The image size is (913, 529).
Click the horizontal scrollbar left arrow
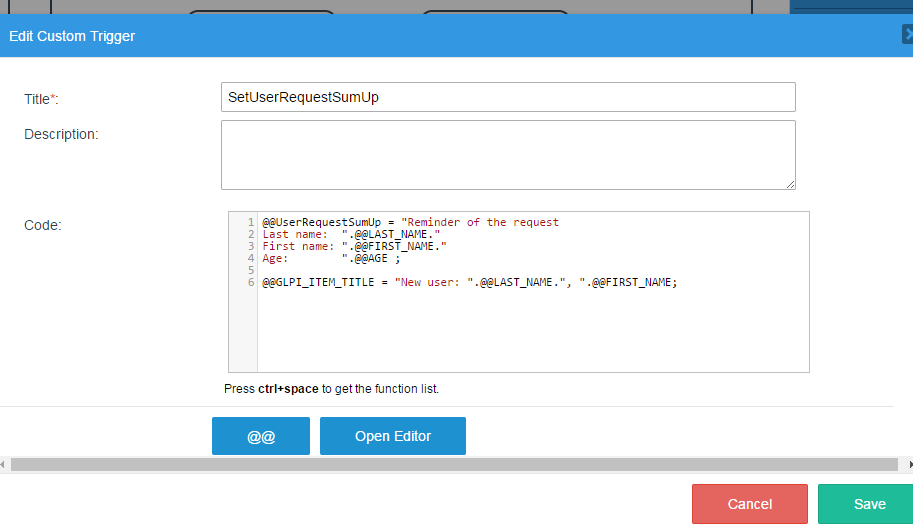tap(4, 465)
